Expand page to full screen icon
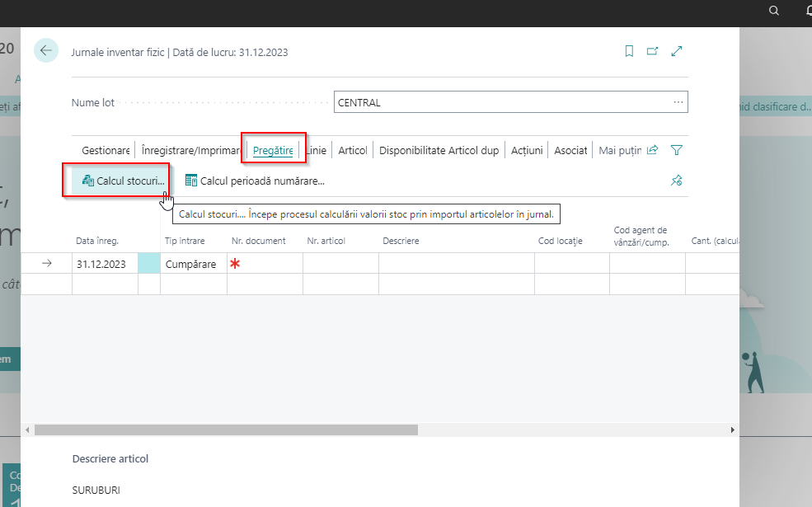This screenshot has height=507, width=812. [x=677, y=51]
